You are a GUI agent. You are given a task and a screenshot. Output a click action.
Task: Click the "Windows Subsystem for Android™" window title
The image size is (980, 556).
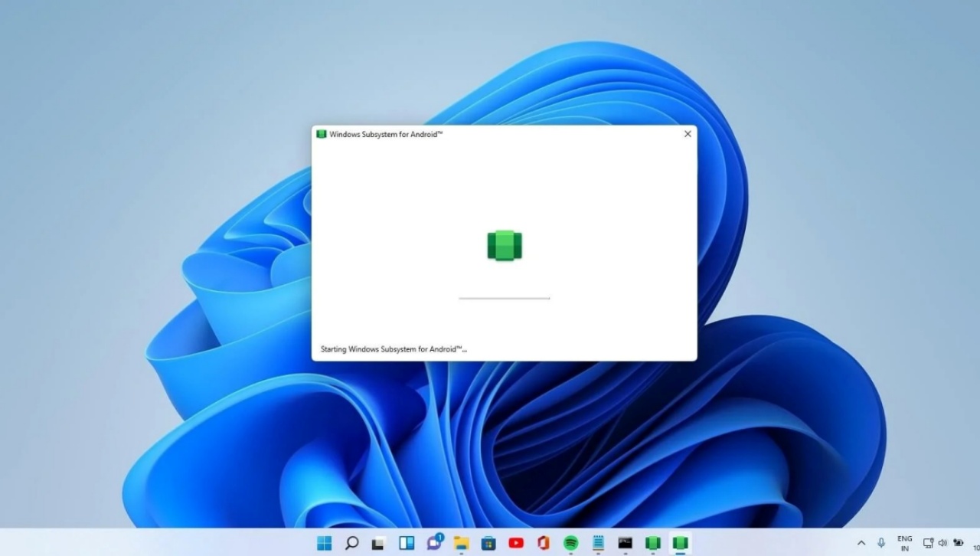click(x=386, y=134)
